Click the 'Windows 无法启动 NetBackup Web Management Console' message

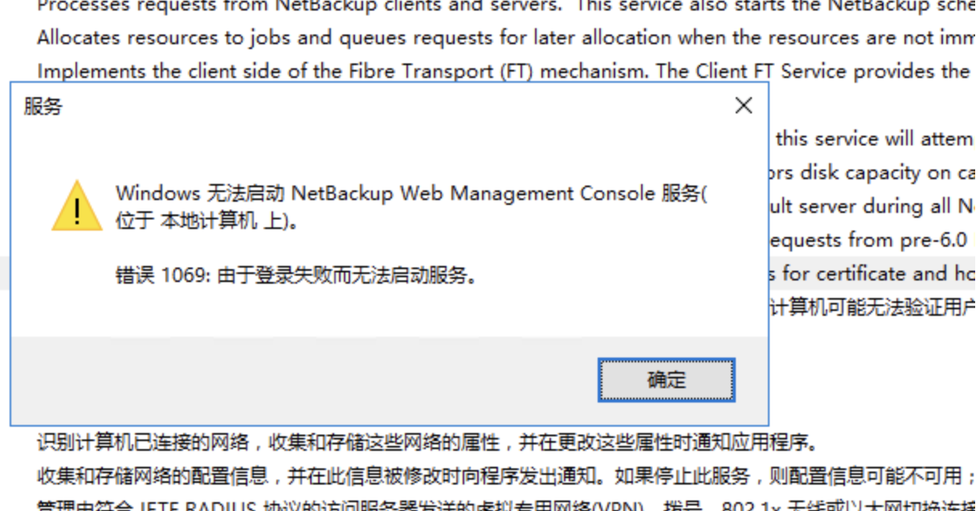click(x=411, y=194)
